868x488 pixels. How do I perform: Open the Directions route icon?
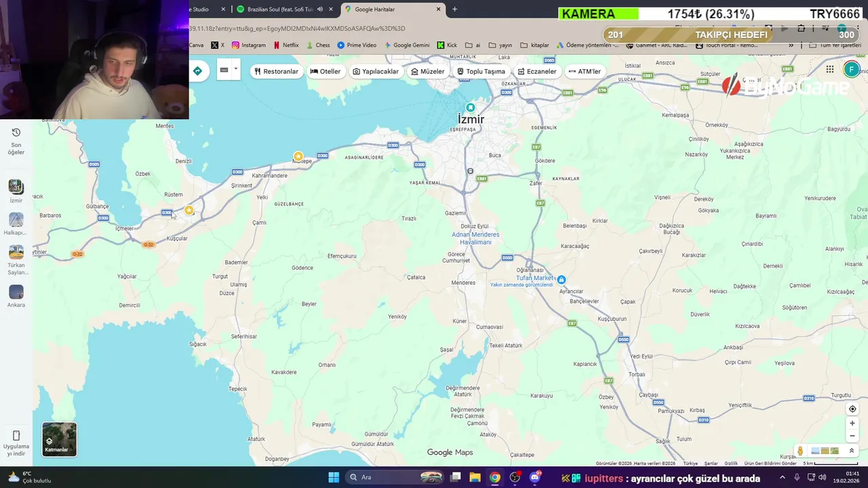(197, 70)
